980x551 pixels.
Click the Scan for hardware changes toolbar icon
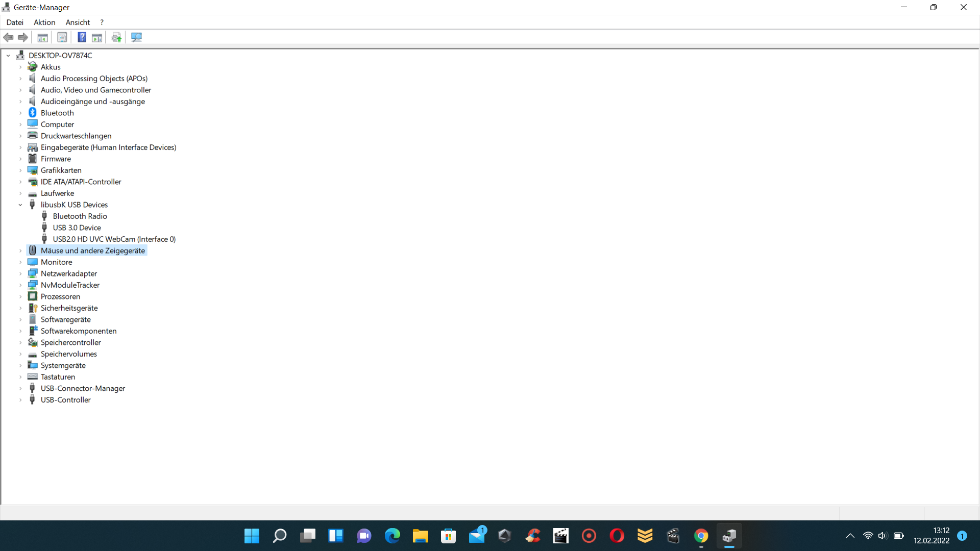point(136,37)
